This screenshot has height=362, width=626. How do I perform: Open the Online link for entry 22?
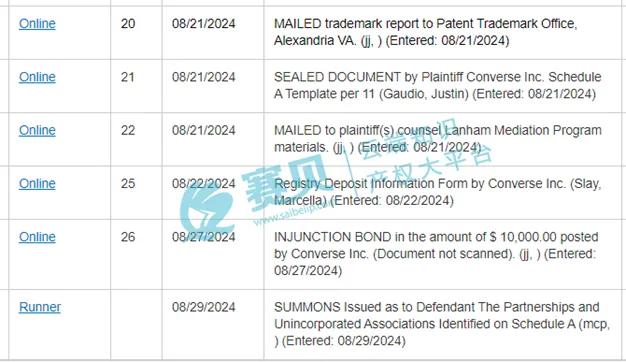click(x=37, y=130)
